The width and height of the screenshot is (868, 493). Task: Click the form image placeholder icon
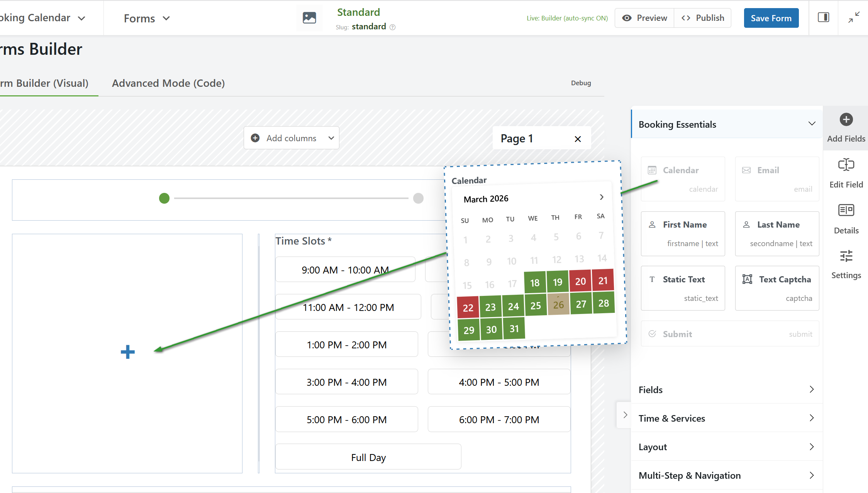coord(309,18)
